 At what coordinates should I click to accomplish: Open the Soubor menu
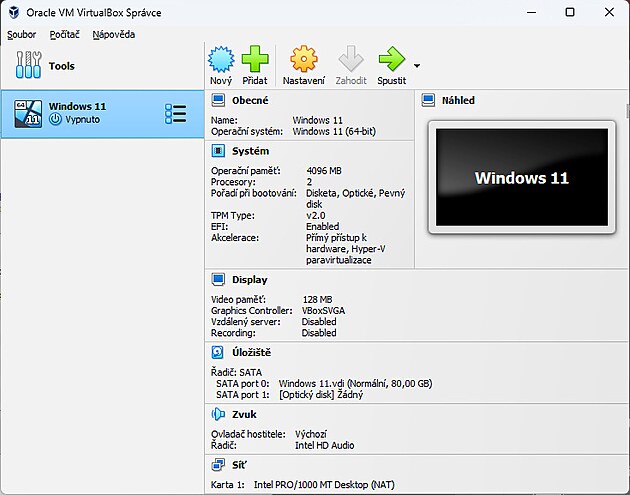(x=21, y=34)
